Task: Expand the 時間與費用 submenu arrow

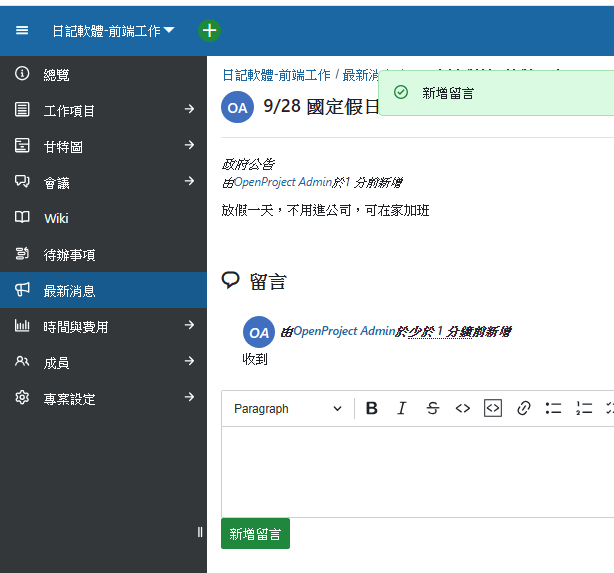Action: click(190, 325)
